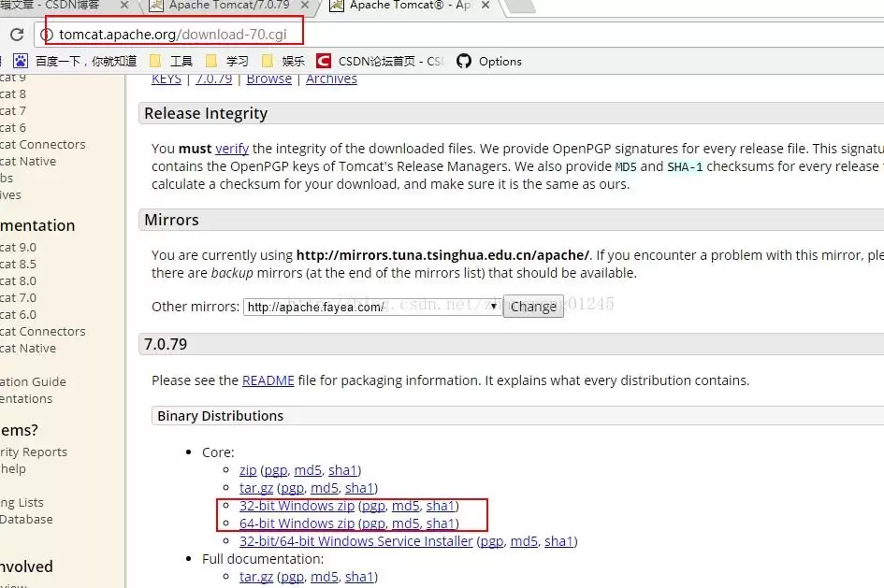884x588 pixels.
Task: Open md5 link for Windows Service Installer
Action: [x=524, y=541]
